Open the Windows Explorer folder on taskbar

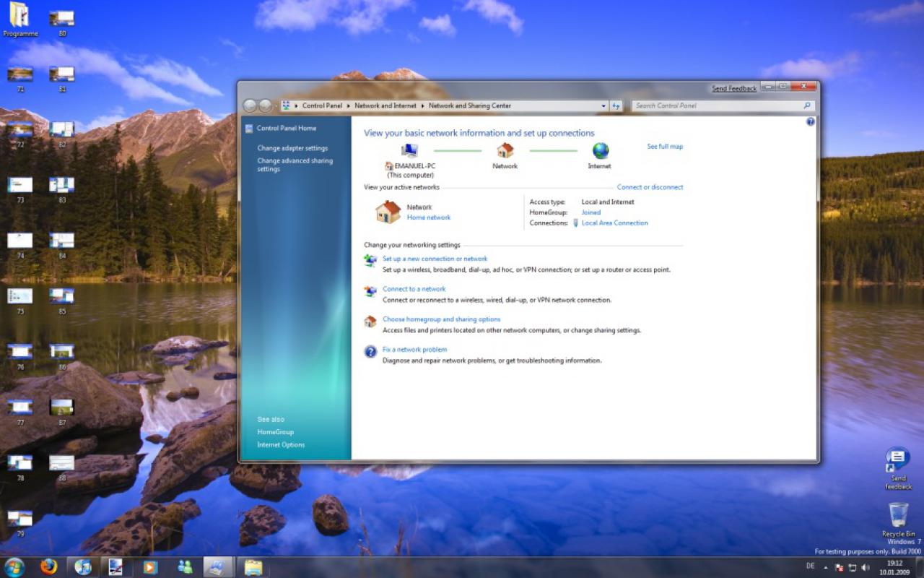point(253,567)
